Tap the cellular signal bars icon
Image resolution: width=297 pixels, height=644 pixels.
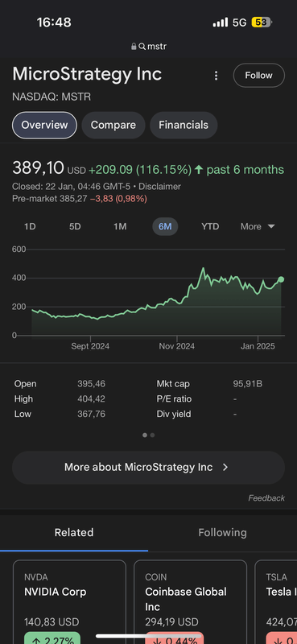tap(221, 23)
